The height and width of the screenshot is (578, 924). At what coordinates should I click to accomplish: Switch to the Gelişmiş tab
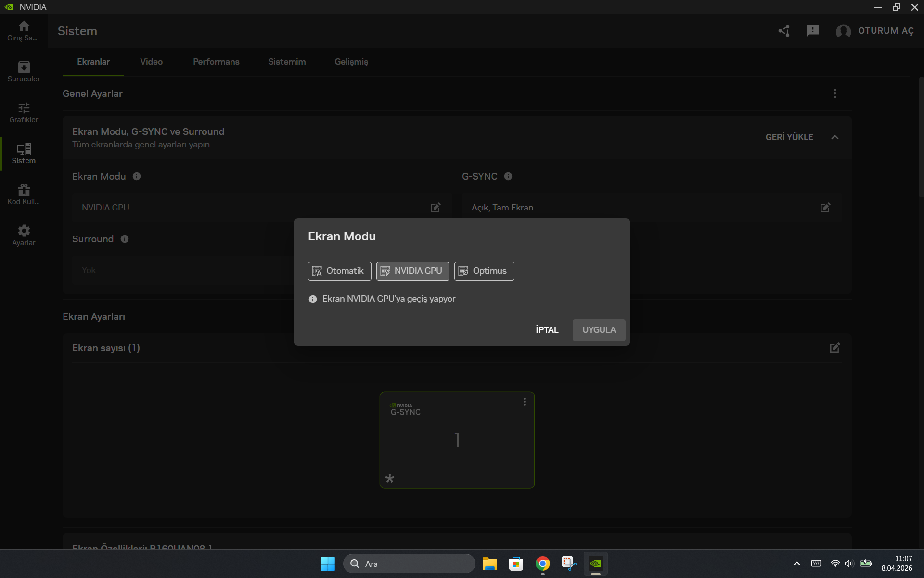point(351,62)
